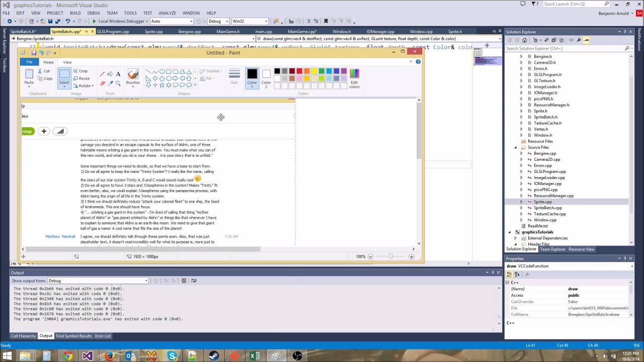Open the Rotate dropdown in Paint
The height and width of the screenshot is (362, 644).
pos(83,86)
